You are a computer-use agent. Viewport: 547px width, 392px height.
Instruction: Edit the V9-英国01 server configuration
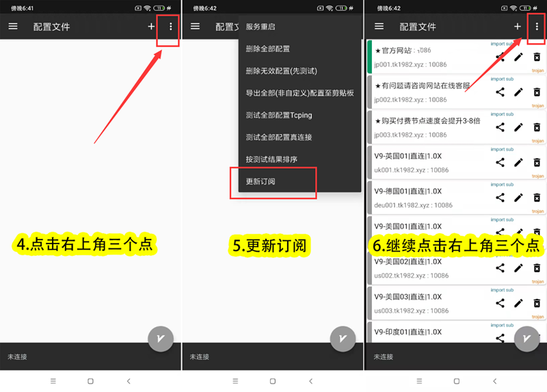coord(518,162)
